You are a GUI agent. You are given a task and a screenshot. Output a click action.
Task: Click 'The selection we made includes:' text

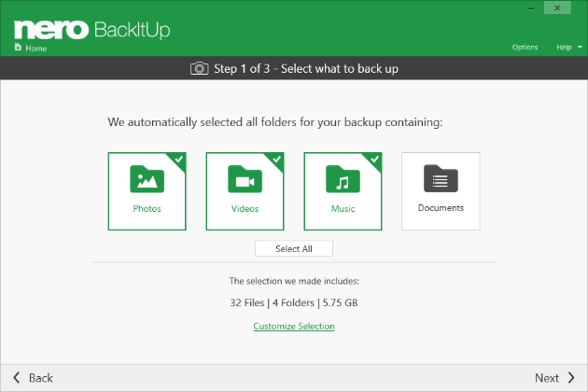click(x=294, y=281)
